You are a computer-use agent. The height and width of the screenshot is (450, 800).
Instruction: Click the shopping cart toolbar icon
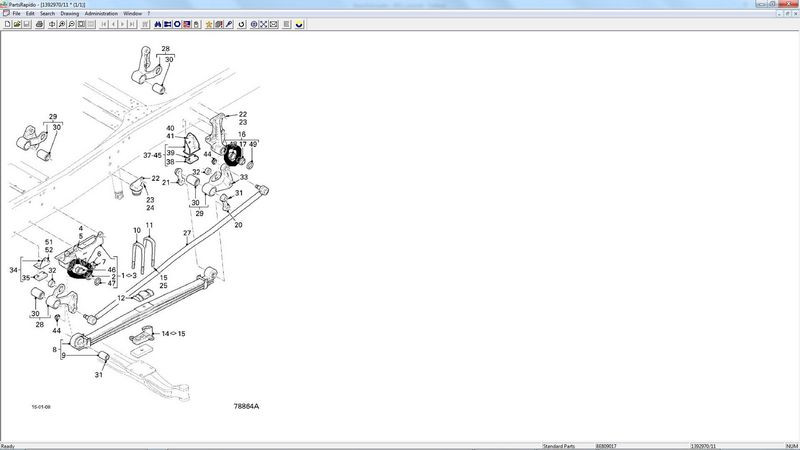click(145, 24)
